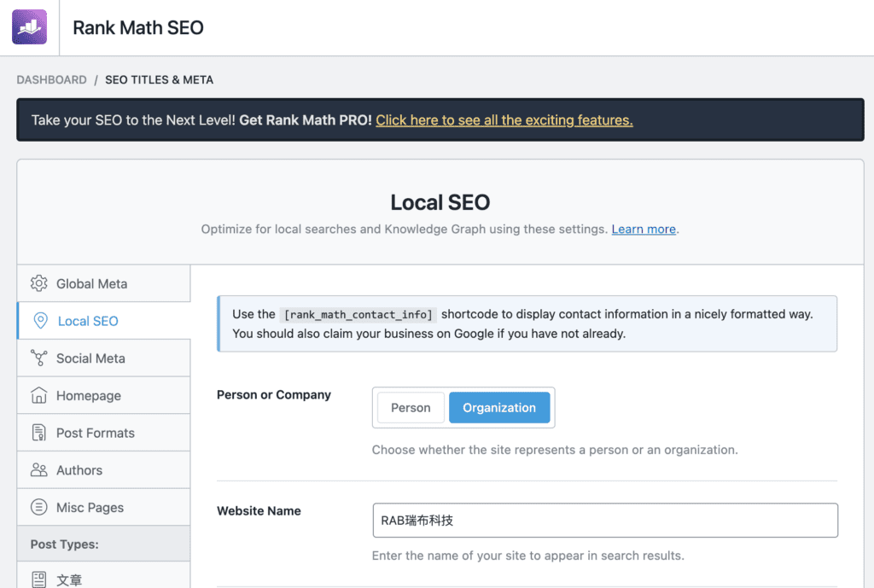
Task: Select the rank_math_contact_info shortcode text
Action: pyautogui.click(x=358, y=314)
